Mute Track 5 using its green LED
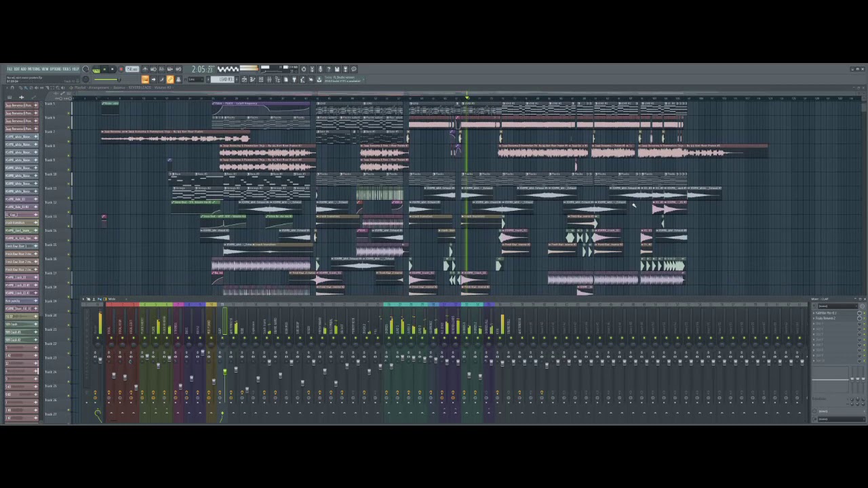The height and width of the screenshot is (488, 868). point(68,113)
